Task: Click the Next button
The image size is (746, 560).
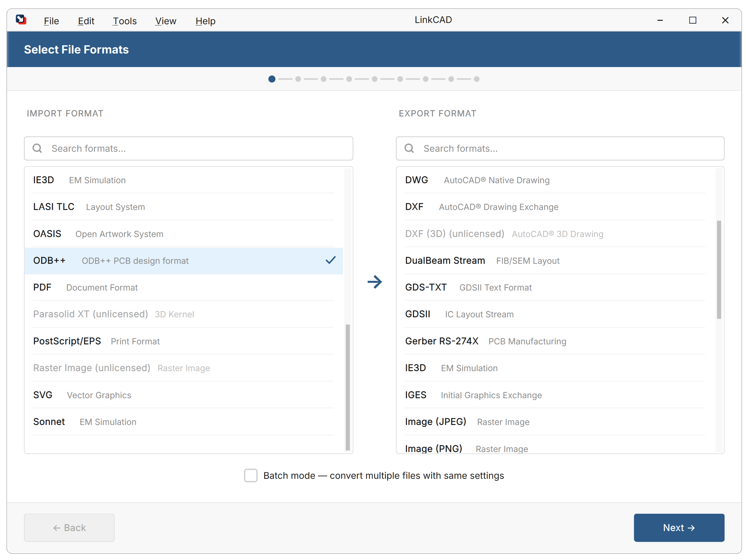Action: coord(679,528)
